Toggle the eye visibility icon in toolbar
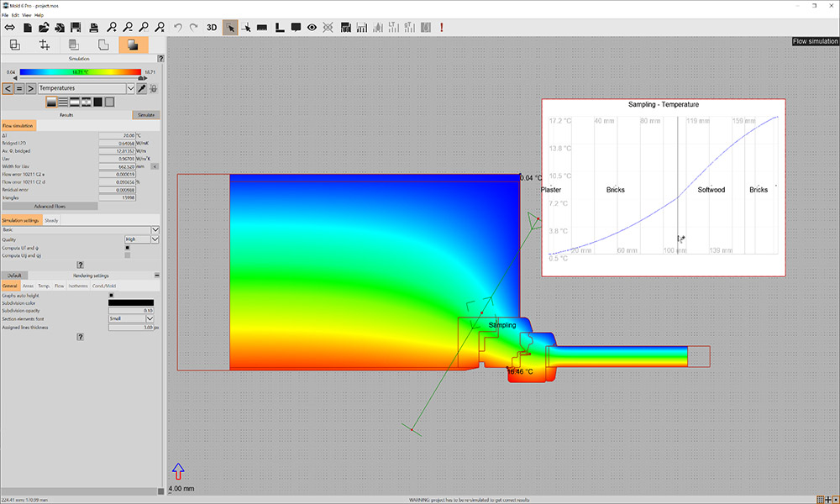Viewport: 840px width, 504px height. coord(312,28)
